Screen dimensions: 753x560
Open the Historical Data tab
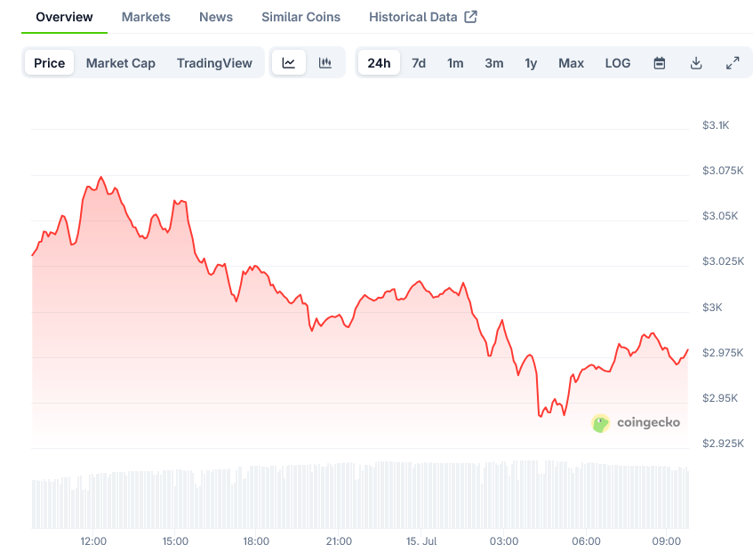point(413,16)
